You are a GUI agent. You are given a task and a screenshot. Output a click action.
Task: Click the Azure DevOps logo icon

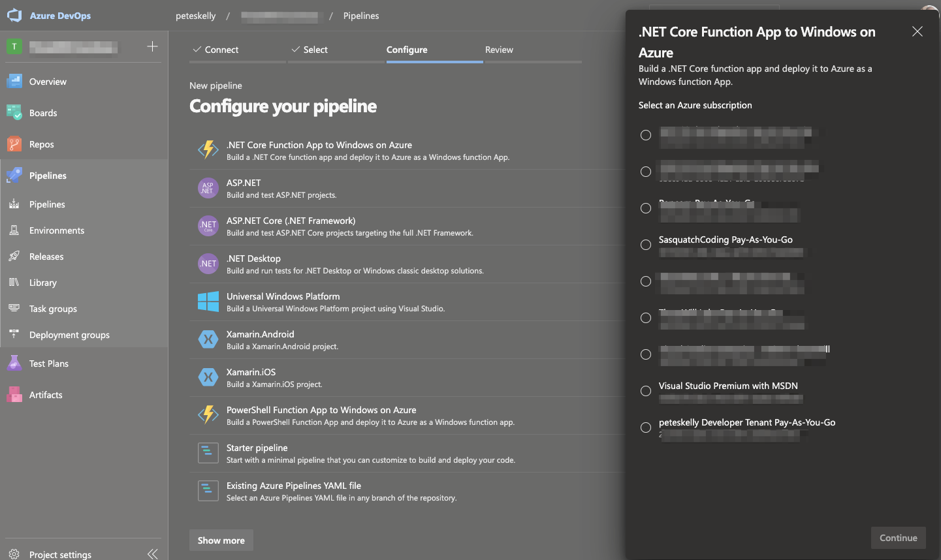(14, 16)
